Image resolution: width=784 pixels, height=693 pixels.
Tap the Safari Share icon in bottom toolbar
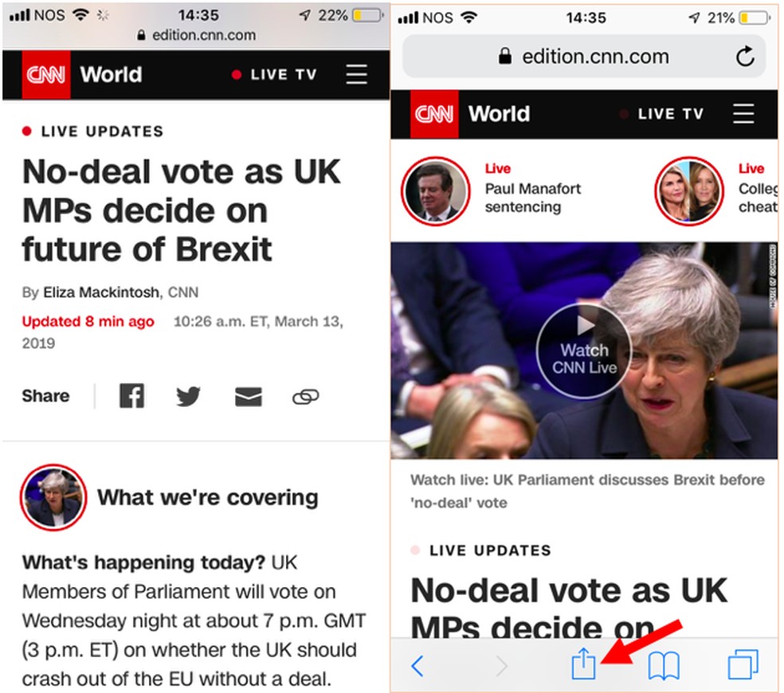[583, 664]
